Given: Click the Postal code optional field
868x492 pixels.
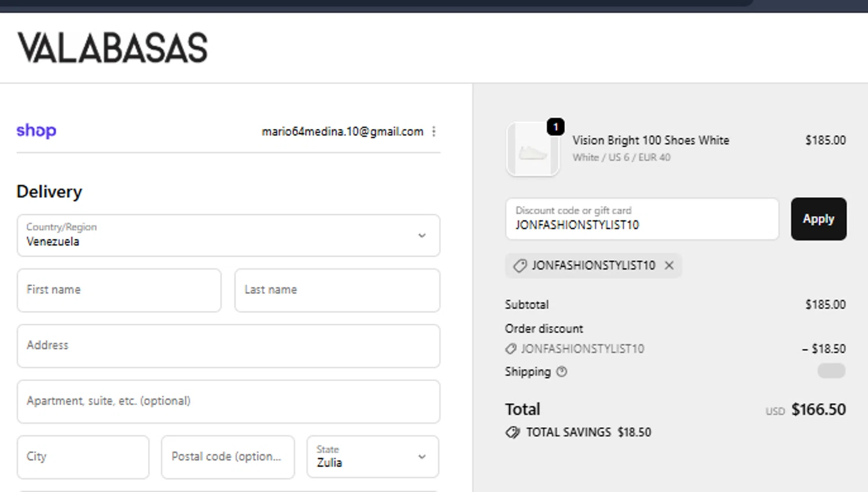Looking at the screenshot, I should tap(228, 457).
